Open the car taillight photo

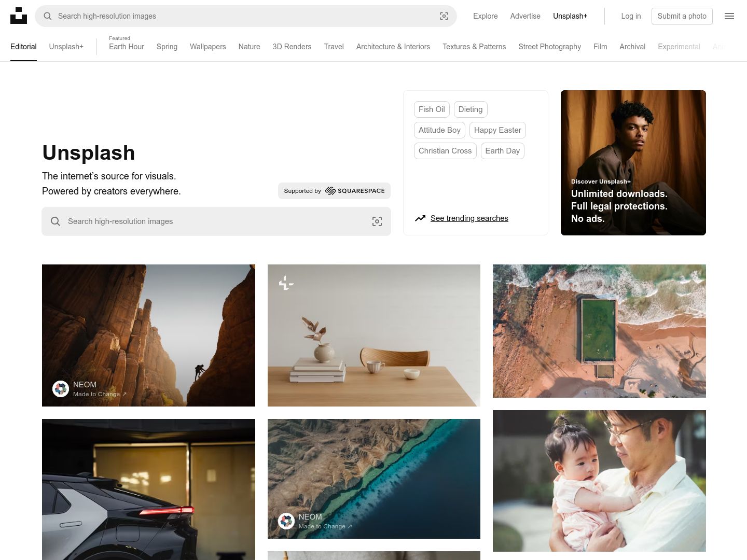click(x=148, y=489)
